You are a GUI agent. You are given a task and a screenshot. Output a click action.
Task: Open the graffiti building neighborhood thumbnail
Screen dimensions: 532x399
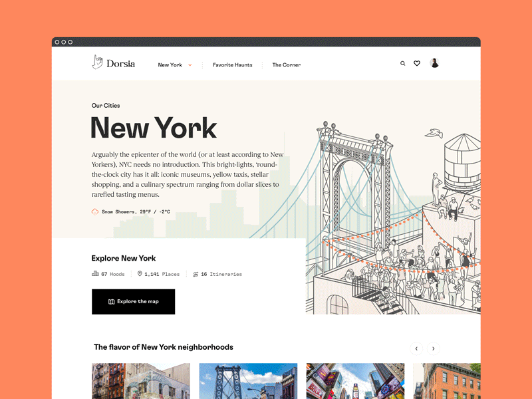pos(141,381)
